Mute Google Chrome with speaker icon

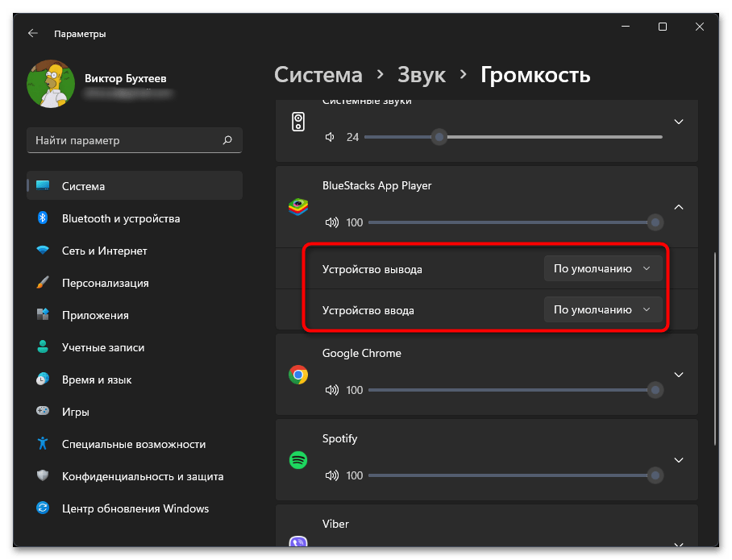[332, 390]
